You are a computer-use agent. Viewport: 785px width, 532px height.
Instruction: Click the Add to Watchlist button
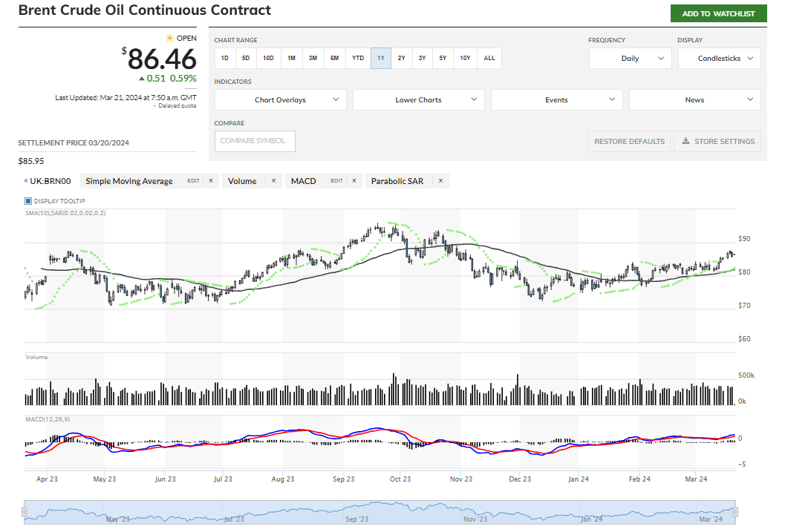(x=718, y=13)
